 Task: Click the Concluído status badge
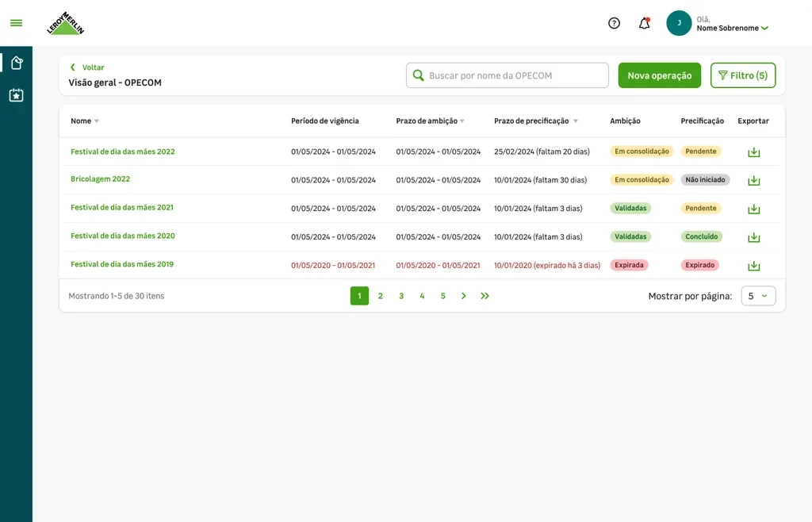click(701, 236)
